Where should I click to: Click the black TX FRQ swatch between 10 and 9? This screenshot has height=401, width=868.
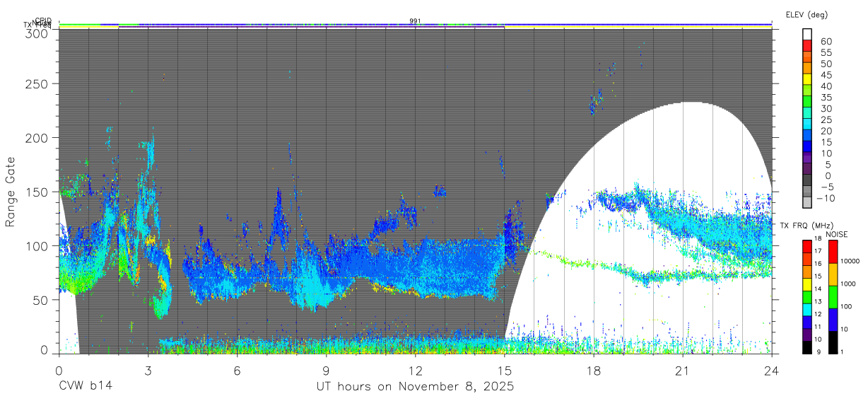(807, 347)
